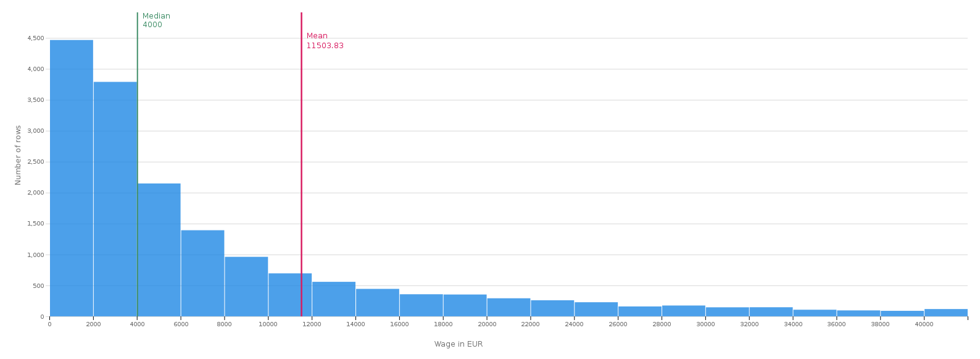Click the 8000–10000 histogram bar
Screen dimensions: 980x359
click(246, 287)
